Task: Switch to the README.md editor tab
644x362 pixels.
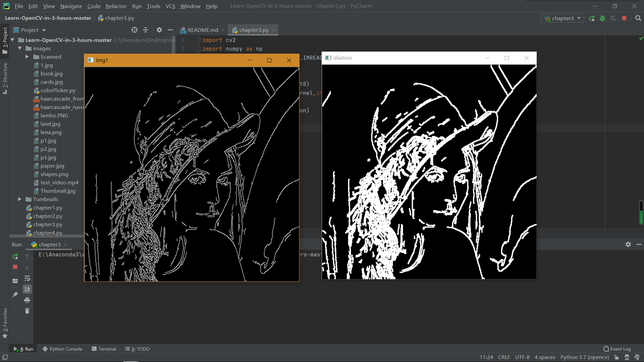Action: (203, 30)
